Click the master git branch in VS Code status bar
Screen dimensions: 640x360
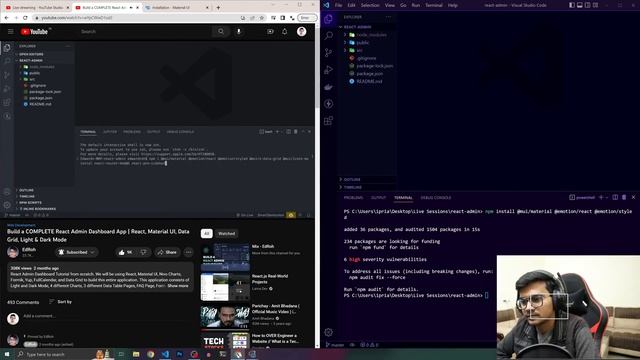(x=335, y=345)
